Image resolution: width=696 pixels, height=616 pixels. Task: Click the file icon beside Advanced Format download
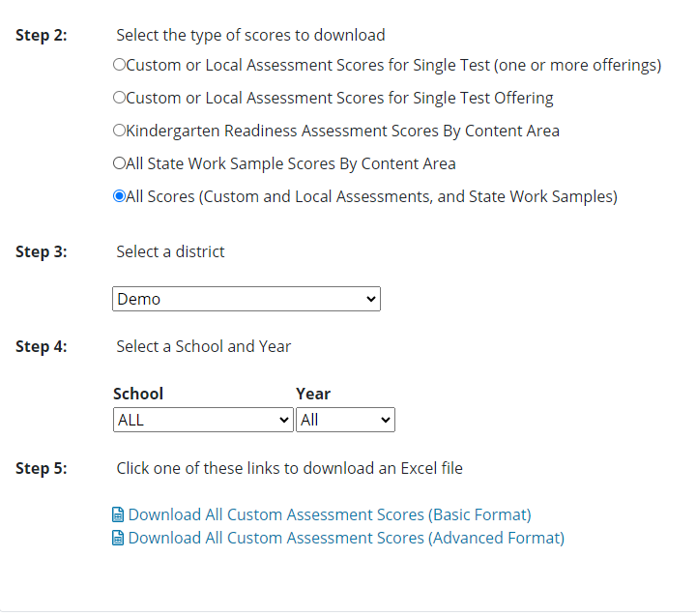click(119, 538)
